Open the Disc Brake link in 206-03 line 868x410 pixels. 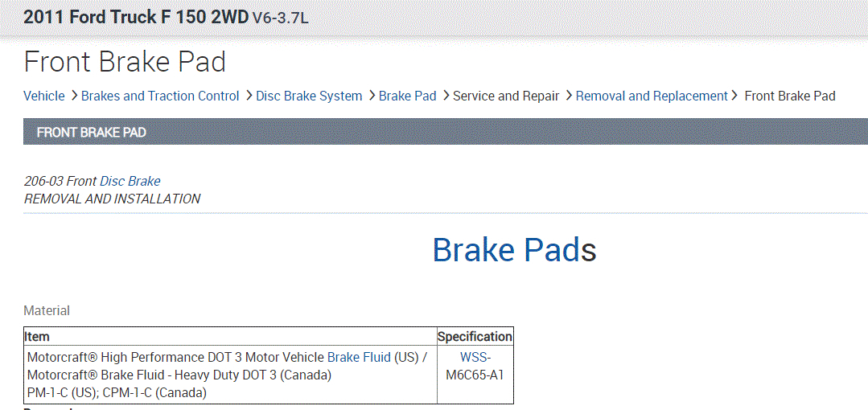click(130, 182)
